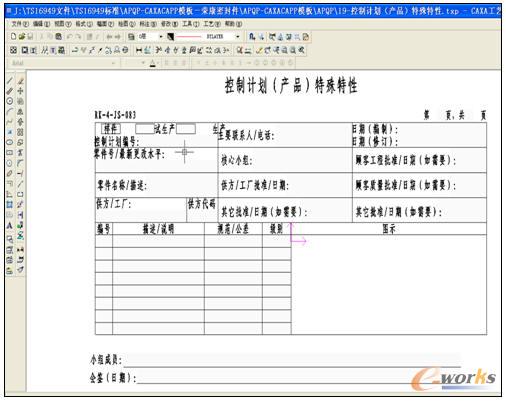Click the 零件名称/描述 form cell
Viewport: 506px width, 401px height.
coord(156,185)
